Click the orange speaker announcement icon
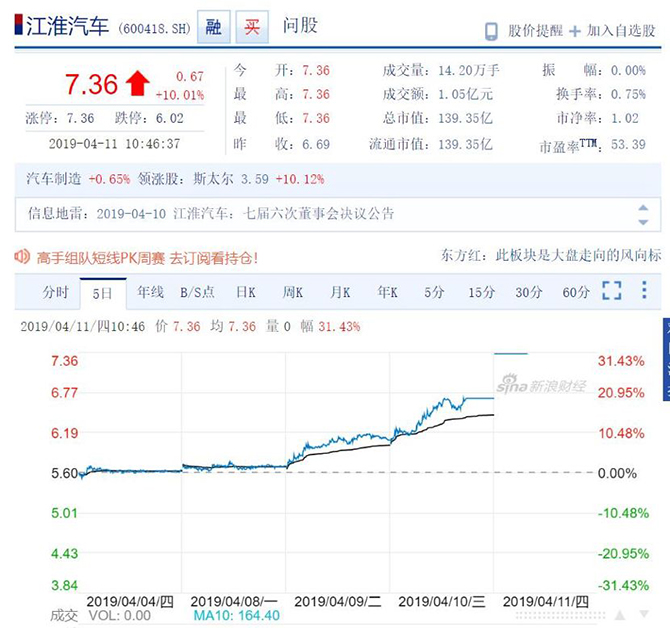Image resolution: width=670 pixels, height=628 pixels. pyautogui.click(x=22, y=257)
